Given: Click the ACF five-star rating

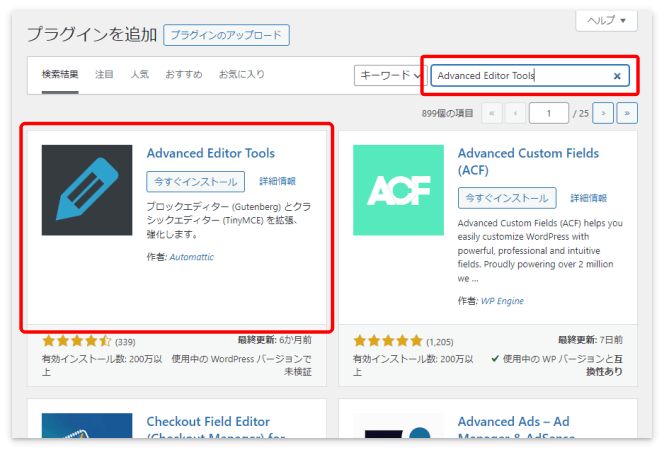Looking at the screenshot, I should tap(388, 340).
